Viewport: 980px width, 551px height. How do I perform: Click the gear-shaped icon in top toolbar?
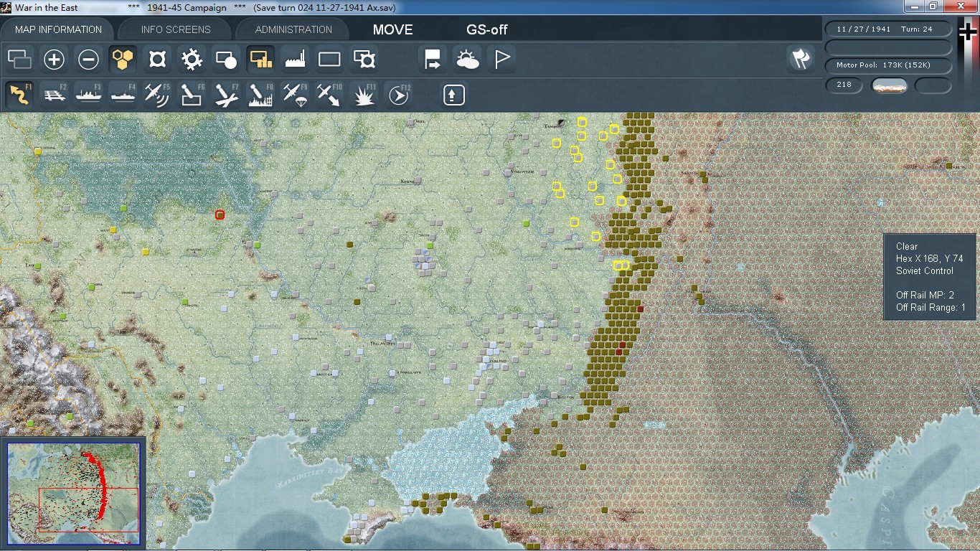(192, 59)
